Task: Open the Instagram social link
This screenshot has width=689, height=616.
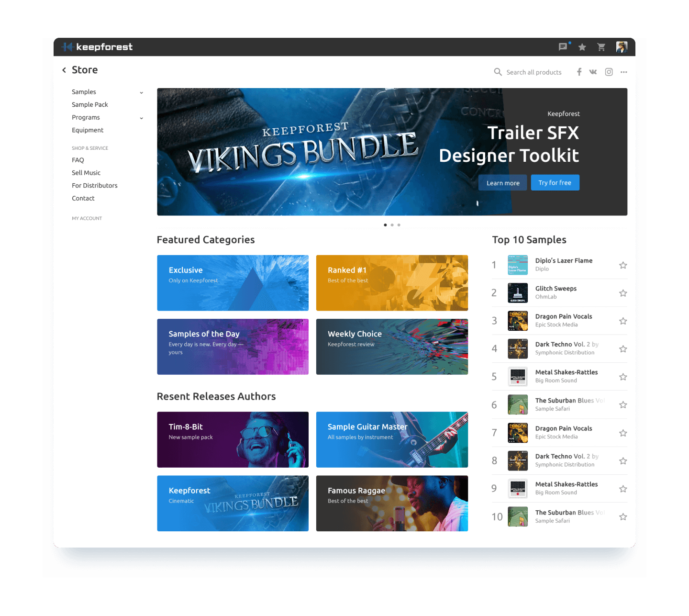Action: click(x=609, y=72)
